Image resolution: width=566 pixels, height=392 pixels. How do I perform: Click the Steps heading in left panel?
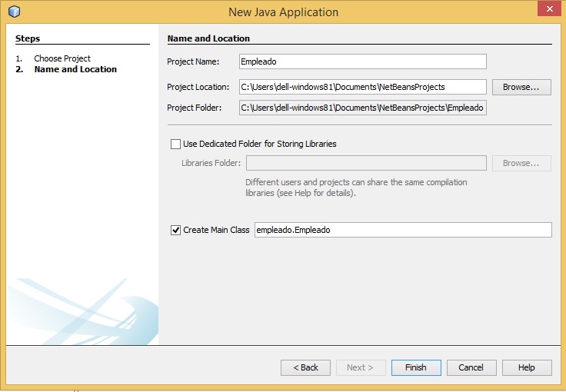(28, 38)
